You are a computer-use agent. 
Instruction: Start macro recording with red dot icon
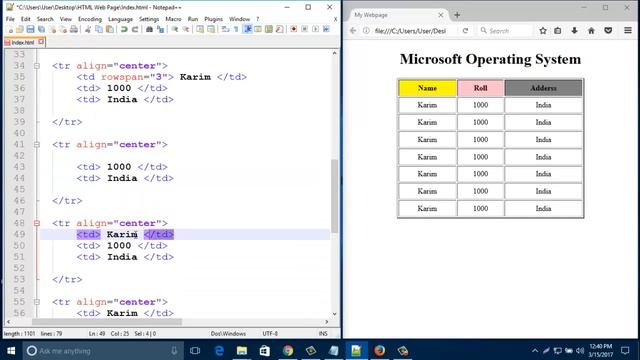293,29
